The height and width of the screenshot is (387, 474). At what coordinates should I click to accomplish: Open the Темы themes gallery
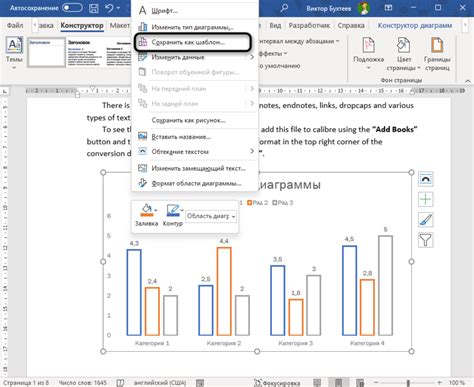point(14,53)
